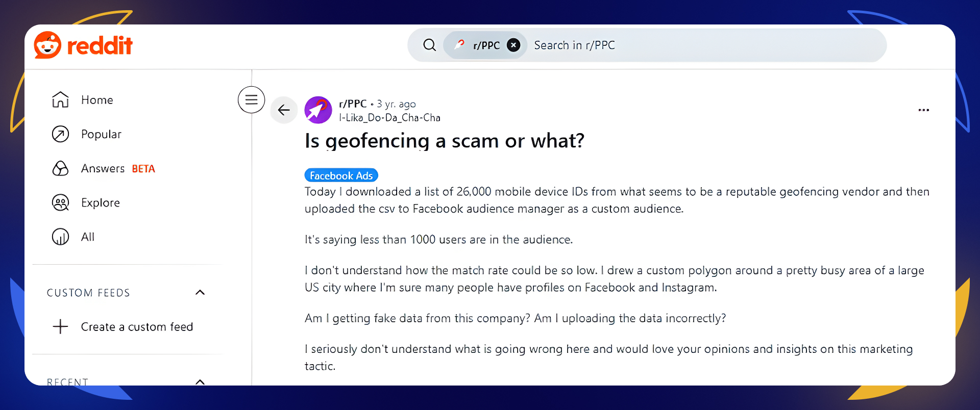
Task: Collapse the Recent section
Action: click(200, 381)
